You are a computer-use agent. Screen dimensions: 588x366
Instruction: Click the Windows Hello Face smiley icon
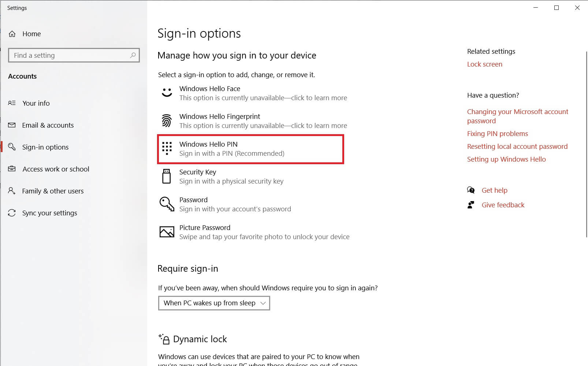(167, 93)
